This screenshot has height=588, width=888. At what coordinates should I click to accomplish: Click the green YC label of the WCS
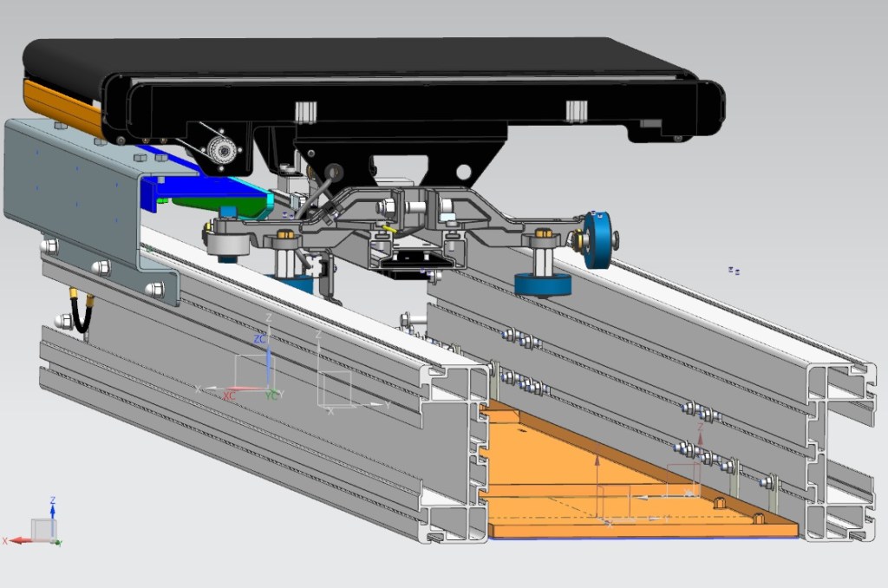pos(272,395)
